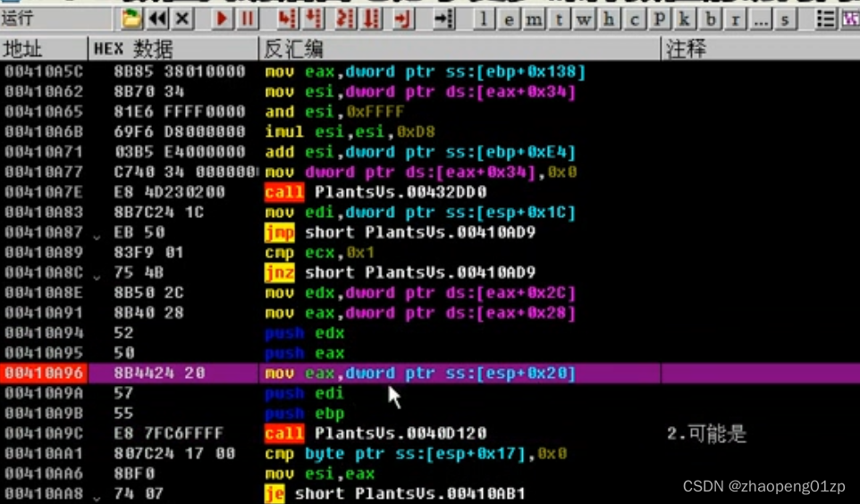Click the 地址 column header
The width and height of the screenshot is (860, 504).
point(44,49)
